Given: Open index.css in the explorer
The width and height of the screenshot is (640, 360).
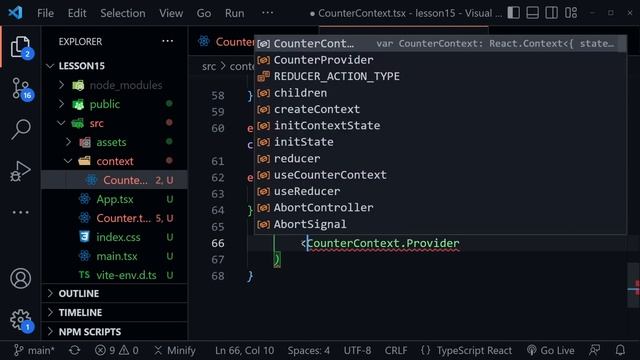Looking at the screenshot, I should (114, 237).
